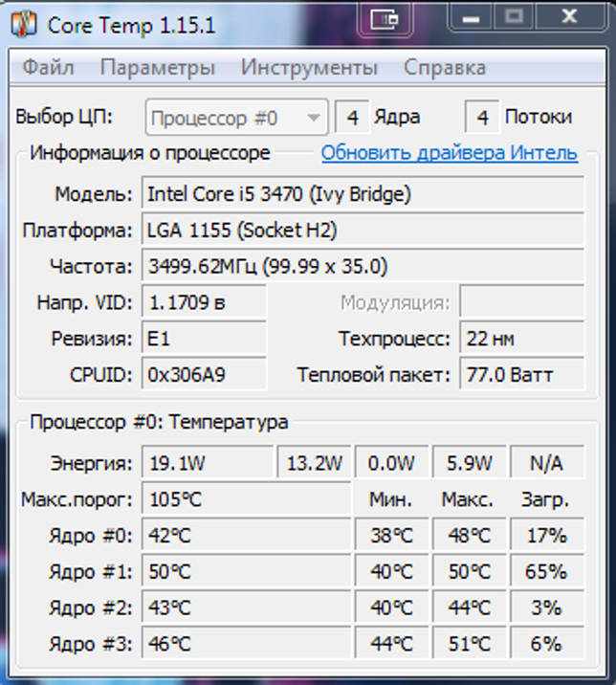
Task: Click the Макс.порог value 105°C
Action: coord(246,498)
